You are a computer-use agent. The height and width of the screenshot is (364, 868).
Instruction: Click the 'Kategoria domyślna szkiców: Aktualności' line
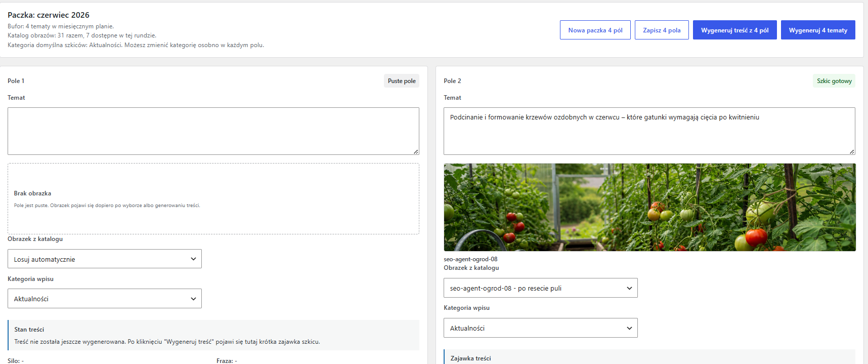pyautogui.click(x=136, y=45)
